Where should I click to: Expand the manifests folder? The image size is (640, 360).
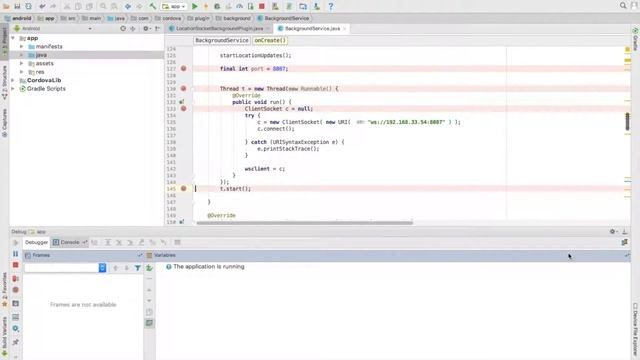22,47
